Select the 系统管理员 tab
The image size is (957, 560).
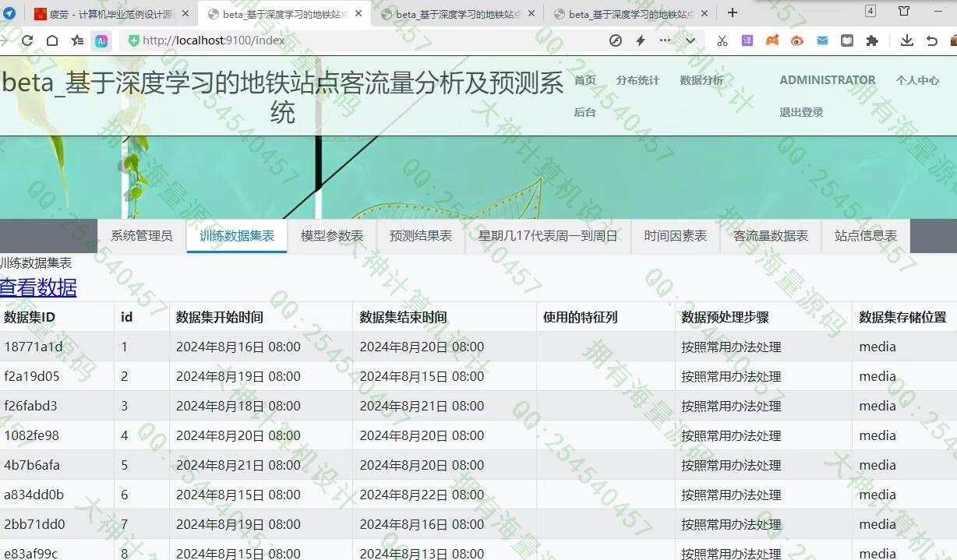point(142,236)
